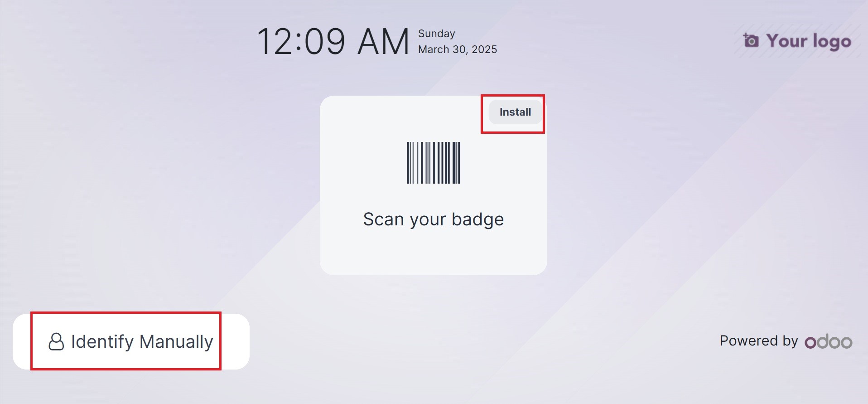The width and height of the screenshot is (868, 404).
Task: Click the Odoo logo
Action: (x=829, y=341)
